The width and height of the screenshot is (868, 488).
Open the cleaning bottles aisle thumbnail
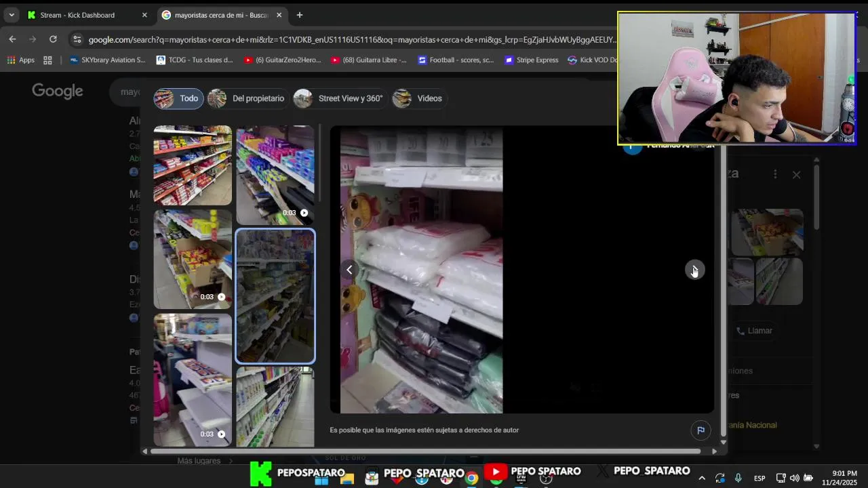point(275,407)
